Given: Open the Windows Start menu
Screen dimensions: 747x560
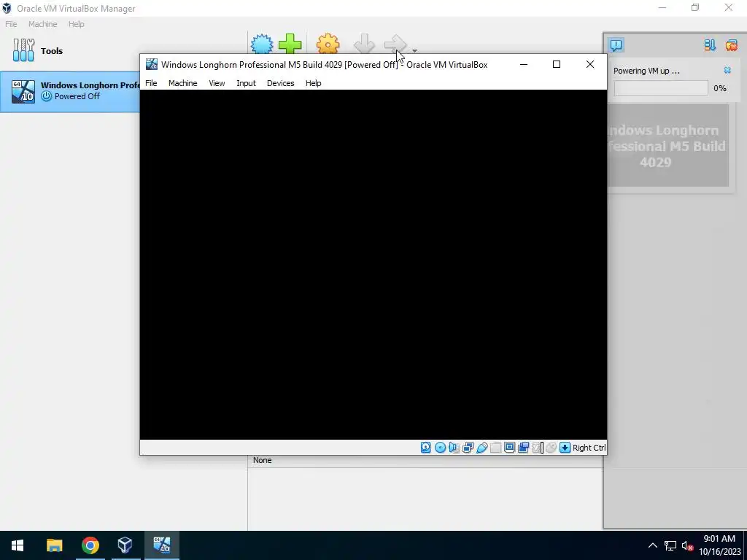Looking at the screenshot, I should (x=18, y=545).
